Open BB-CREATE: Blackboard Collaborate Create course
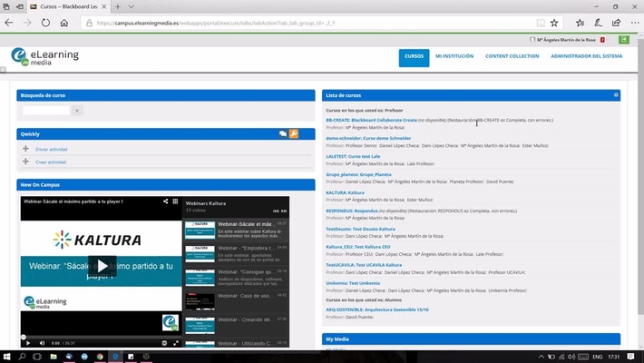 click(x=371, y=120)
